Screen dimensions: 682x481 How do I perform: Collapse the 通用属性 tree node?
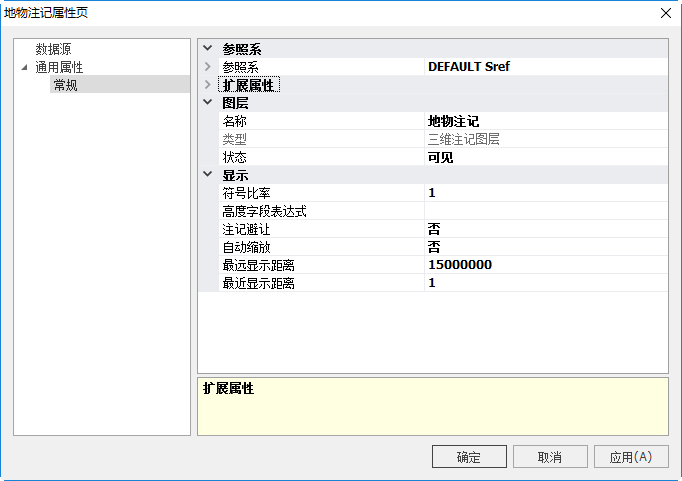click(24, 67)
